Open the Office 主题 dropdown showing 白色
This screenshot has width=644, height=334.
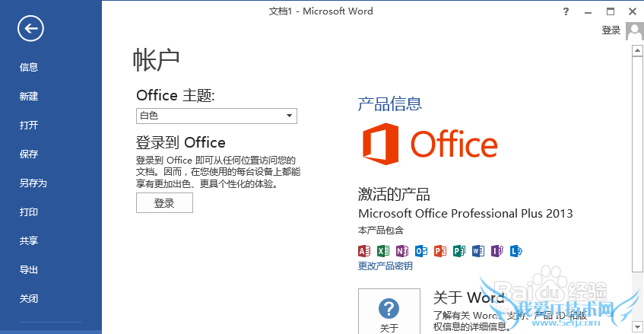coord(217,116)
